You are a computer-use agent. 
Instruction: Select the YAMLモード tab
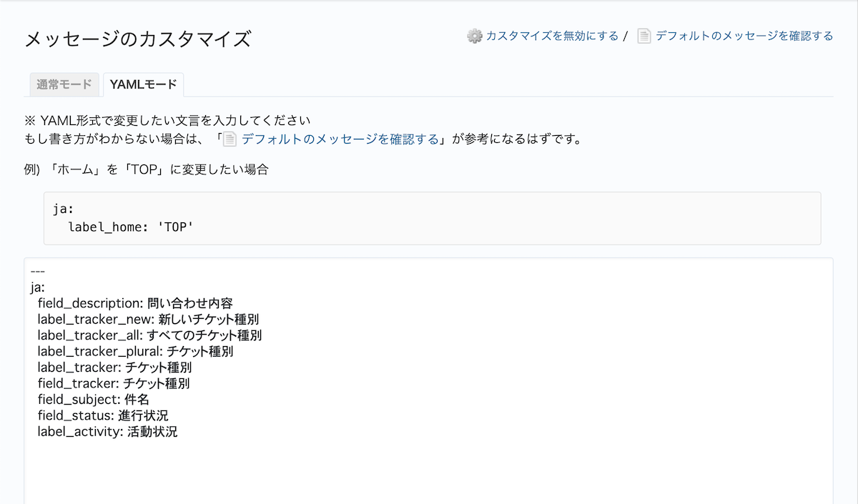pyautogui.click(x=143, y=84)
